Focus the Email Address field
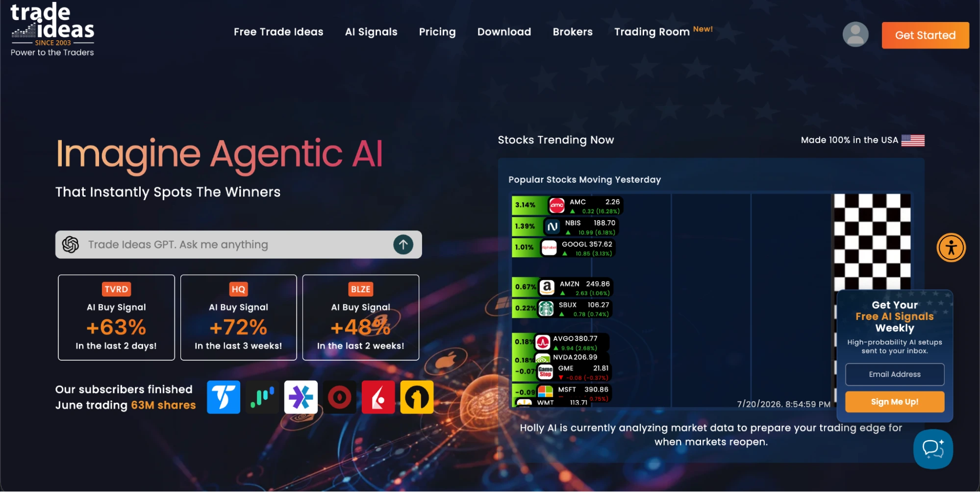Image resolution: width=980 pixels, height=492 pixels. [895, 374]
